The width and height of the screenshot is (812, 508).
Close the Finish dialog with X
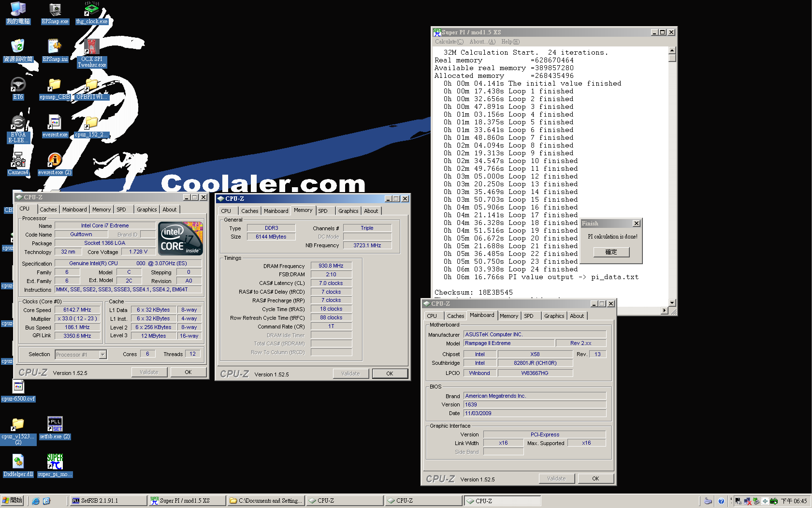click(637, 224)
